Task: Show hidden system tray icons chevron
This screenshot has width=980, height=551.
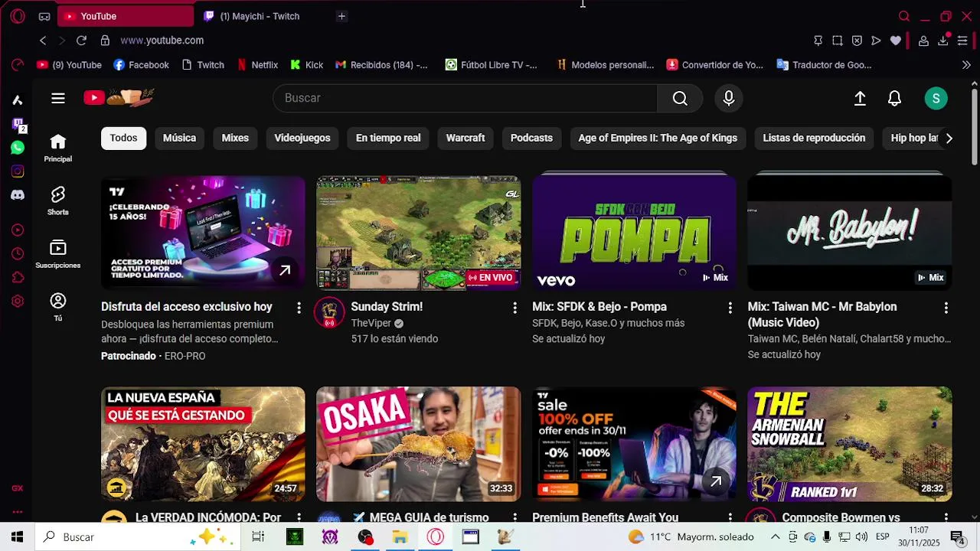Action: coord(775,537)
